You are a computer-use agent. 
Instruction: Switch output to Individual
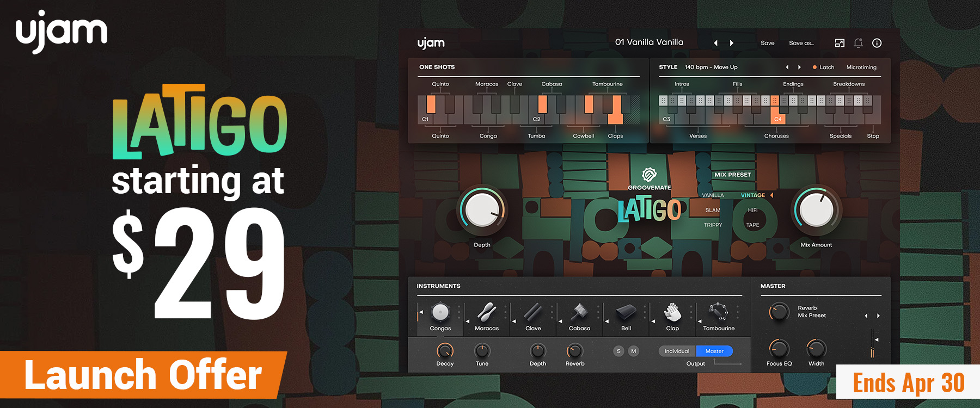pos(677,351)
